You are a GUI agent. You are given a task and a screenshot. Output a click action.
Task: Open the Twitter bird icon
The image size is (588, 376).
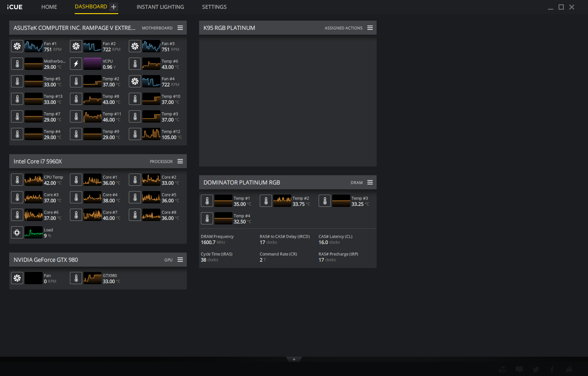coord(536,370)
